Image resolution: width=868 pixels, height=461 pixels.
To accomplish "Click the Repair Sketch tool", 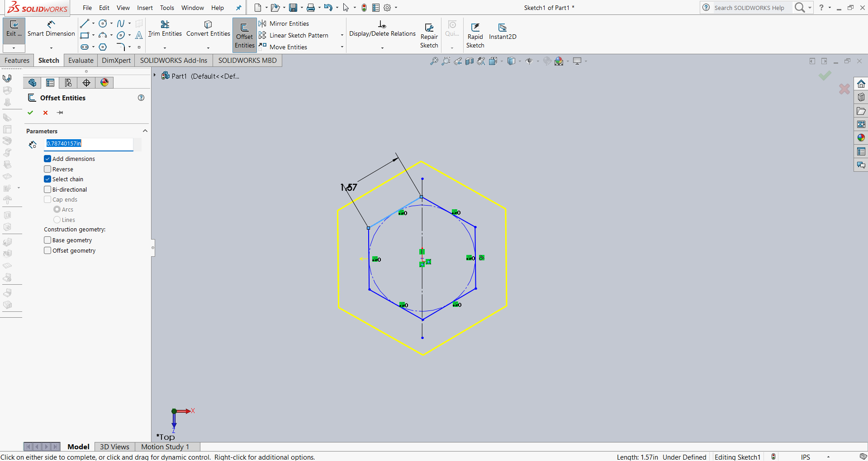I will click(x=429, y=35).
